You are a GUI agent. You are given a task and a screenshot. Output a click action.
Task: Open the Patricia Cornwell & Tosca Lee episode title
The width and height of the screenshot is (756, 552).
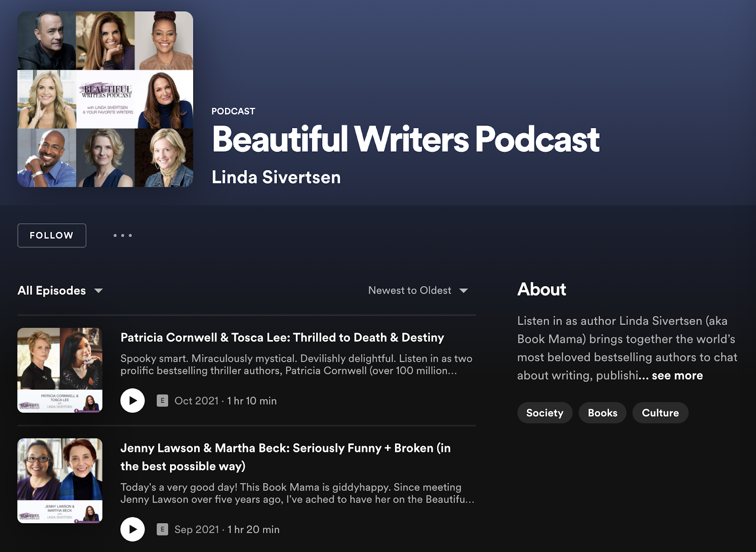pos(282,338)
